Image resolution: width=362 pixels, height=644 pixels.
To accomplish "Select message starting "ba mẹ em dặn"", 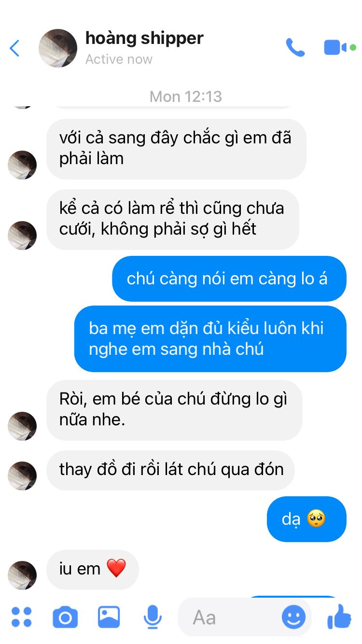I will click(210, 339).
